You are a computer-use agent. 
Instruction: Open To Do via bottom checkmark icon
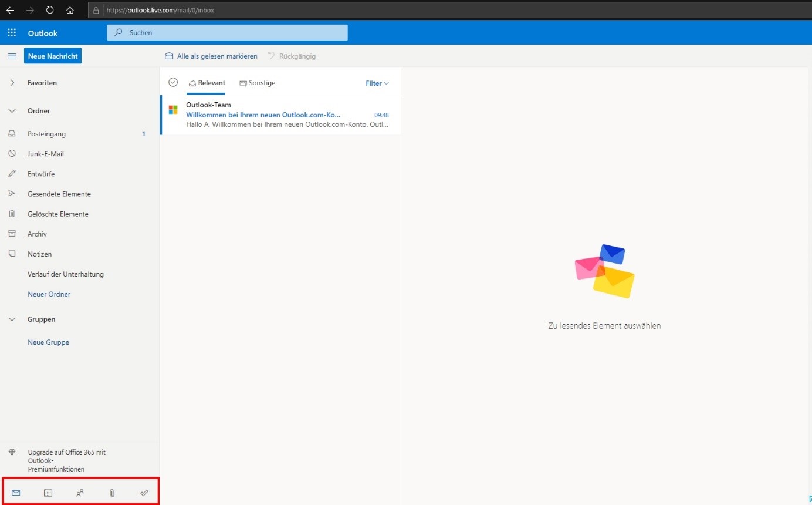(144, 493)
